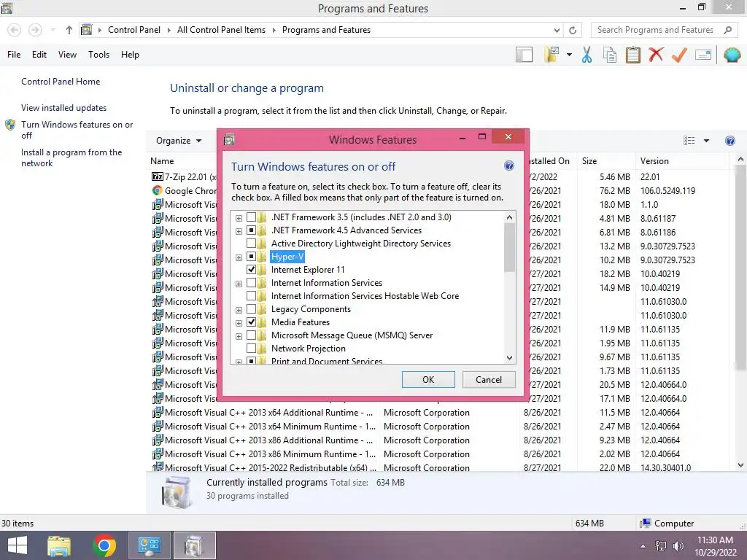747x560 pixels.
Task: Expand Internet Information Services node
Action: [x=239, y=284]
